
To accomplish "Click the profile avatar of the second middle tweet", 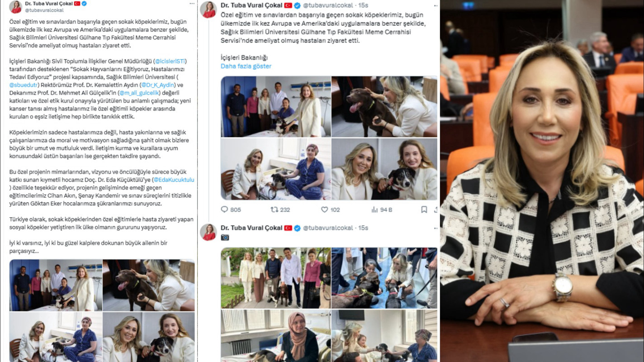I will pyautogui.click(x=209, y=232).
